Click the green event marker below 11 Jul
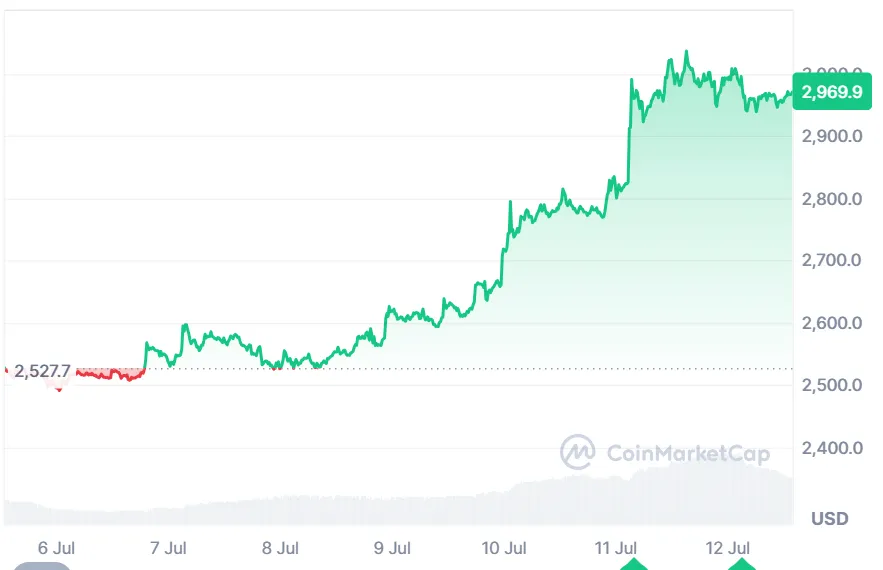Image resolution: width=883 pixels, height=570 pixels. pyautogui.click(x=632, y=565)
